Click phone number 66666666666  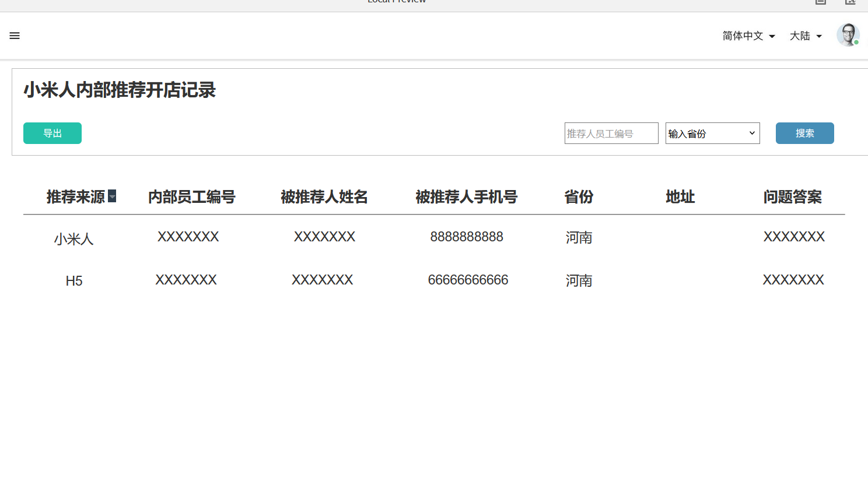[x=468, y=280]
